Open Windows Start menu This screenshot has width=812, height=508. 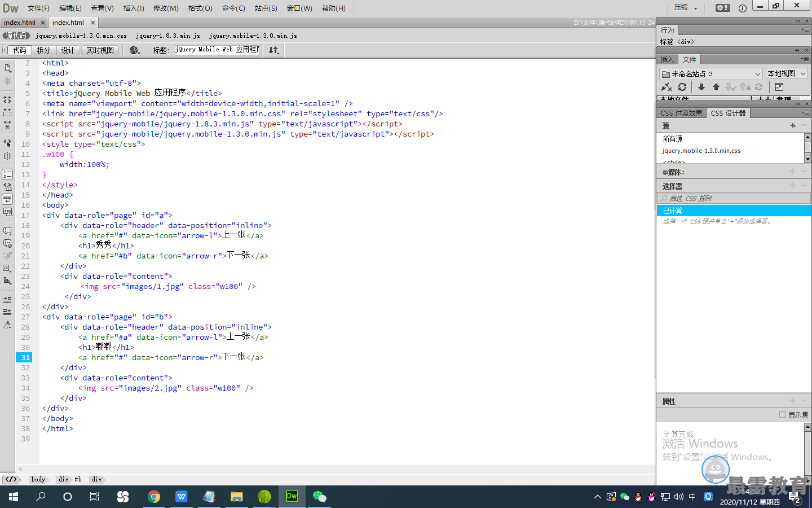[x=14, y=497]
